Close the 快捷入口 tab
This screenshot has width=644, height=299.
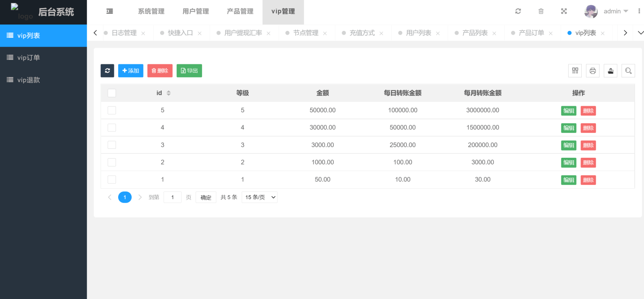[x=199, y=33]
